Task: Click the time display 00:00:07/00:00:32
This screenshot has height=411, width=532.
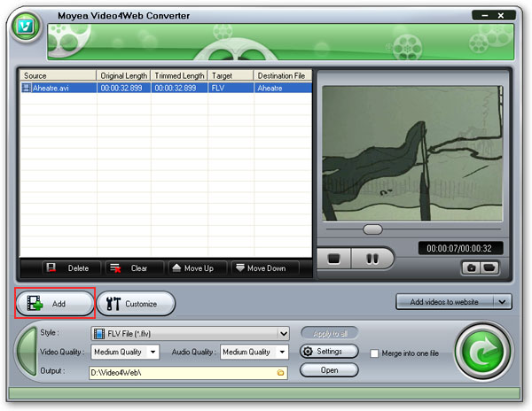Action: [x=460, y=248]
